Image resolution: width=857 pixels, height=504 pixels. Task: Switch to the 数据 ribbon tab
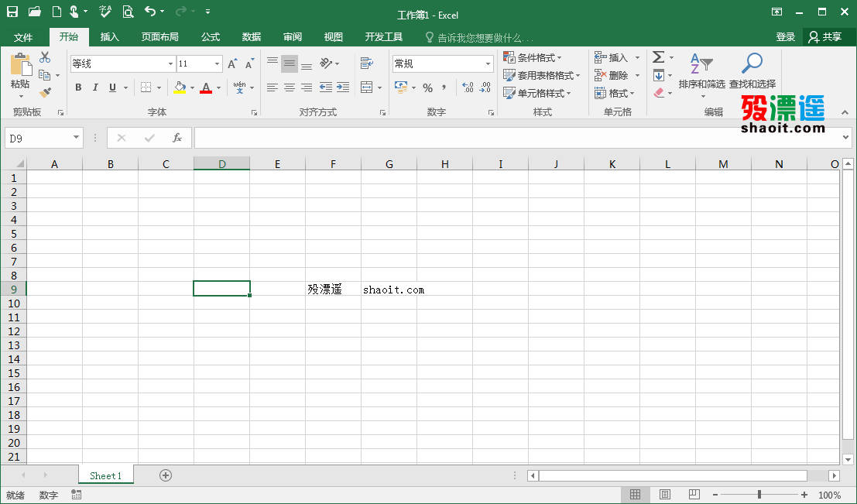tap(252, 37)
